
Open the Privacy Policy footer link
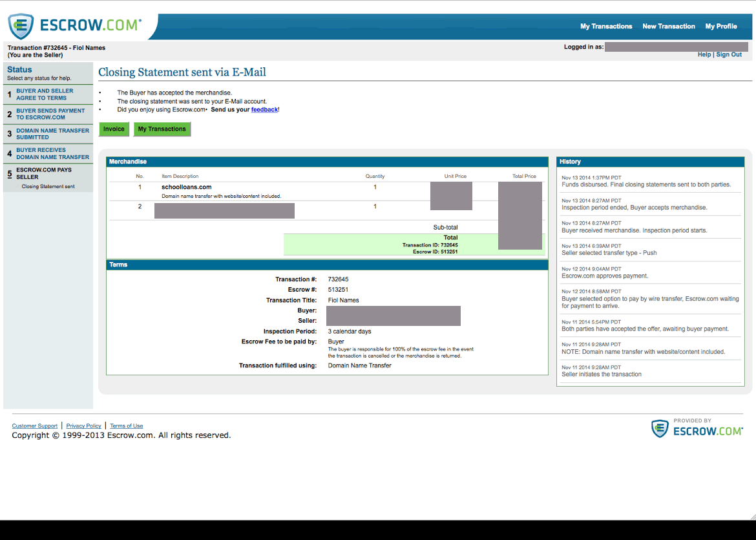point(84,426)
